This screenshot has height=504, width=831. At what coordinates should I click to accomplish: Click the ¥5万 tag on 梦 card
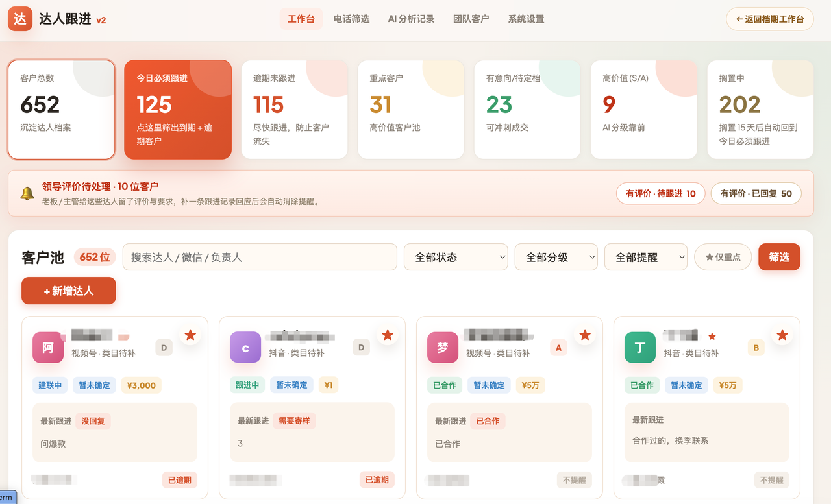point(530,385)
